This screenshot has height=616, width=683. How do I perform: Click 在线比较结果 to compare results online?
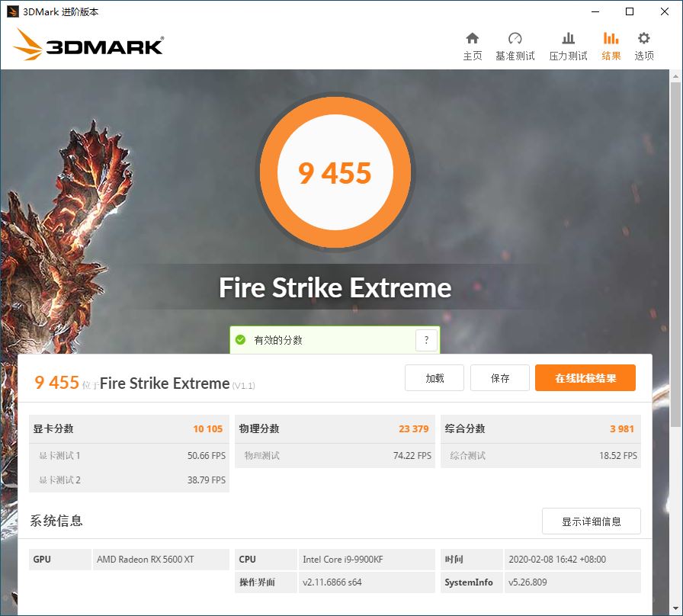(585, 377)
